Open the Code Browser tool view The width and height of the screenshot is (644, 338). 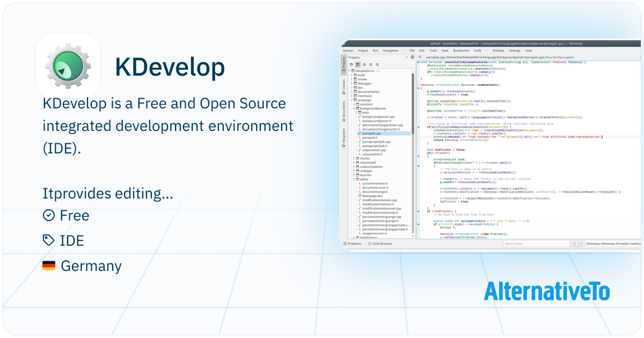[x=380, y=244]
